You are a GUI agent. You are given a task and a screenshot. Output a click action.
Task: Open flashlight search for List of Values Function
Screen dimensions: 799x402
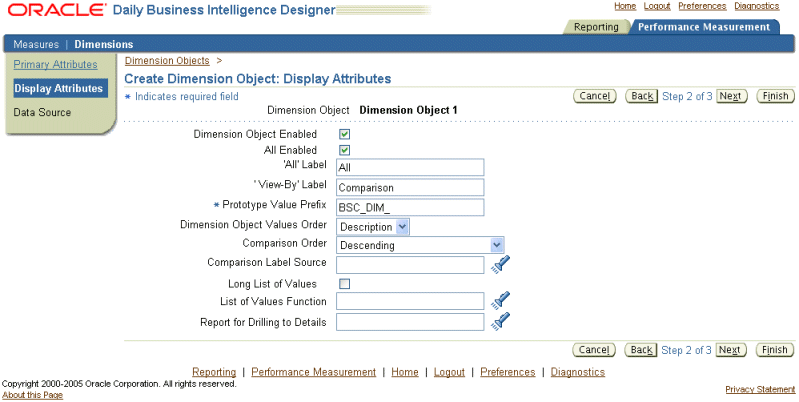[501, 301]
